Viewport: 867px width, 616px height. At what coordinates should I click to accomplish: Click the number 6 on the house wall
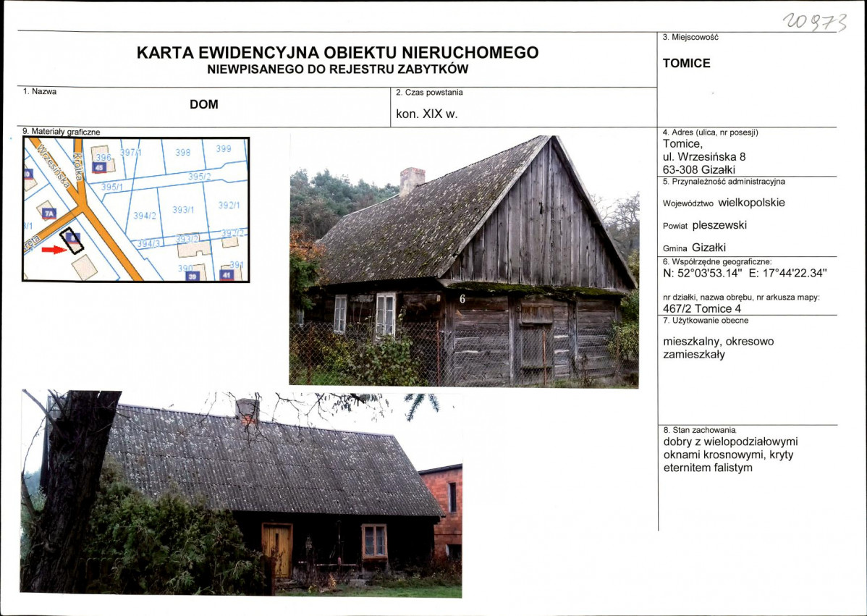(462, 299)
